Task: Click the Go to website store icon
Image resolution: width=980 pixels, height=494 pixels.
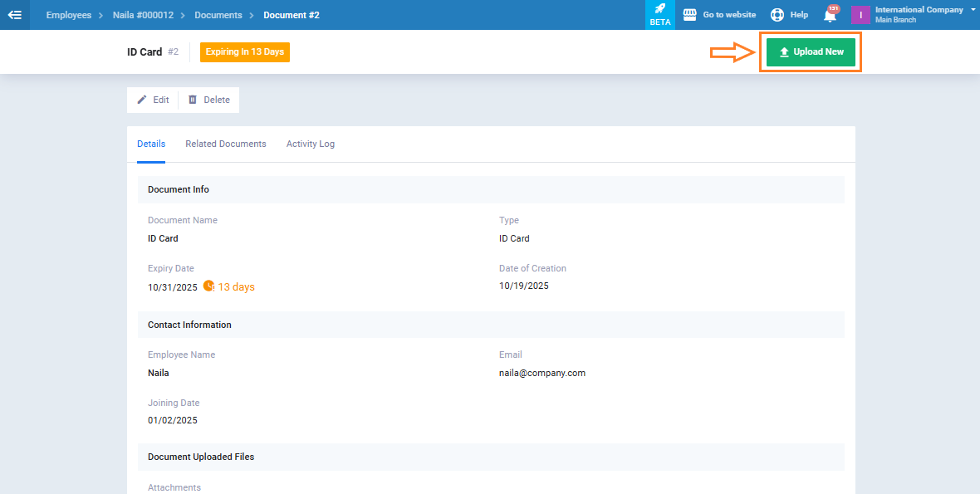Action: (x=688, y=15)
